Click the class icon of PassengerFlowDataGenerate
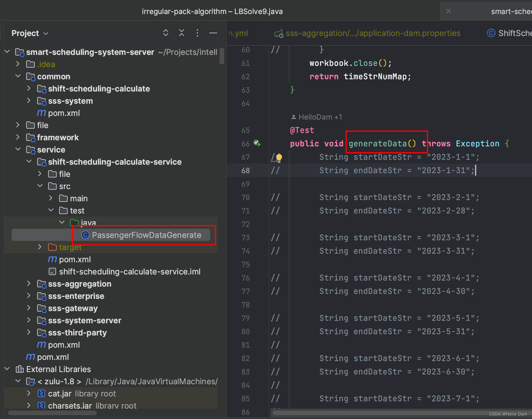 click(x=85, y=235)
